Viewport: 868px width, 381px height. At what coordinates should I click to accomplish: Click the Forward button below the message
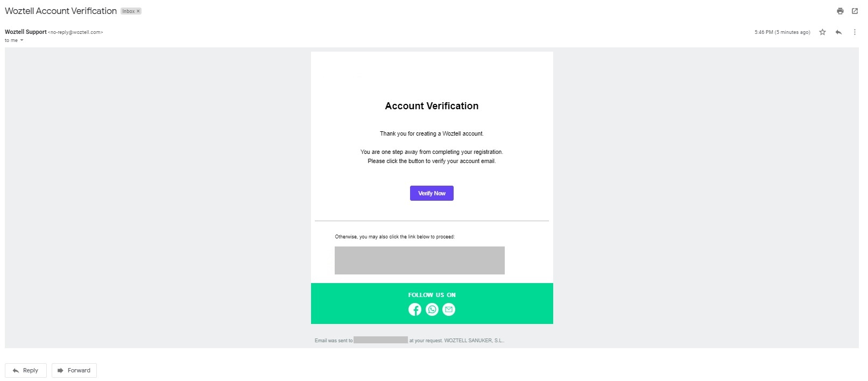(x=74, y=370)
